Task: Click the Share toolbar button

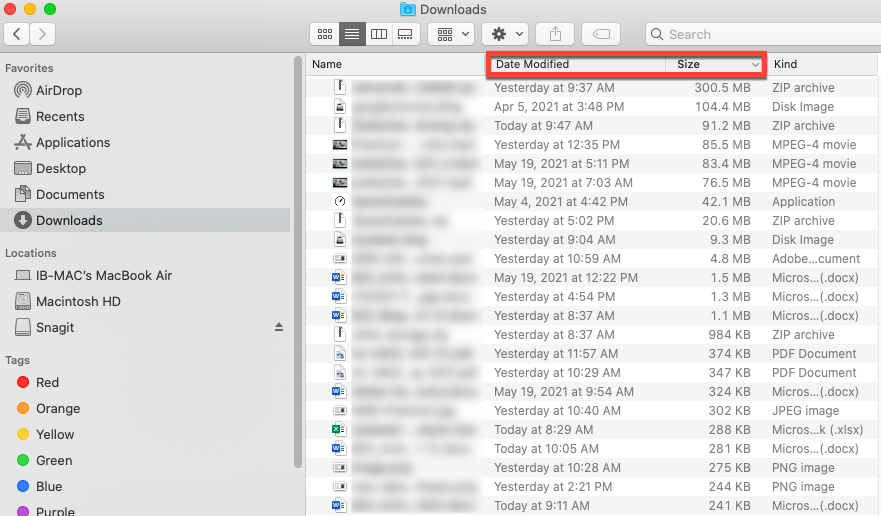Action: [x=555, y=34]
